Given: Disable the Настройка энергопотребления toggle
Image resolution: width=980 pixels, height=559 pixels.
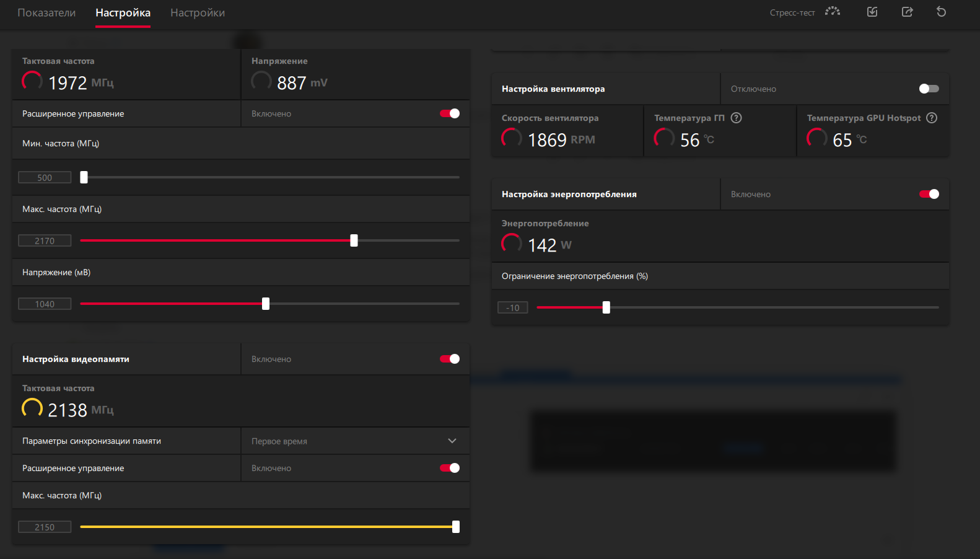Looking at the screenshot, I should point(929,194).
